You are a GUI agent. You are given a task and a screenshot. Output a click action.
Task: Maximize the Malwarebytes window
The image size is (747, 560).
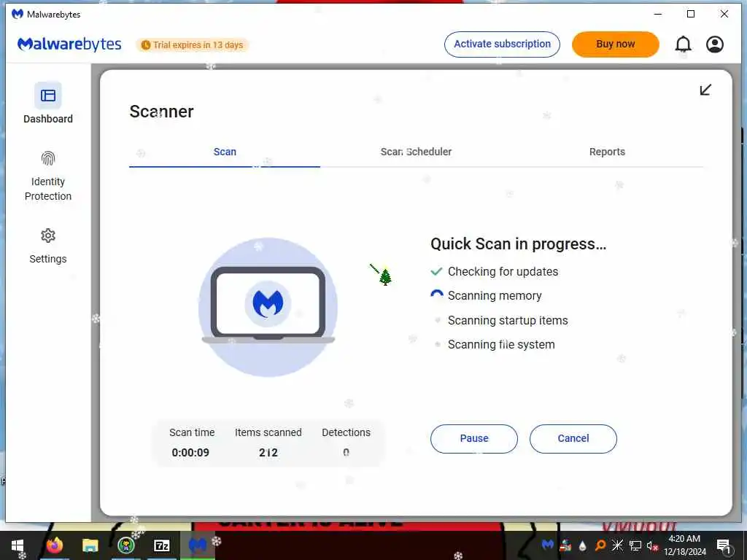point(691,15)
